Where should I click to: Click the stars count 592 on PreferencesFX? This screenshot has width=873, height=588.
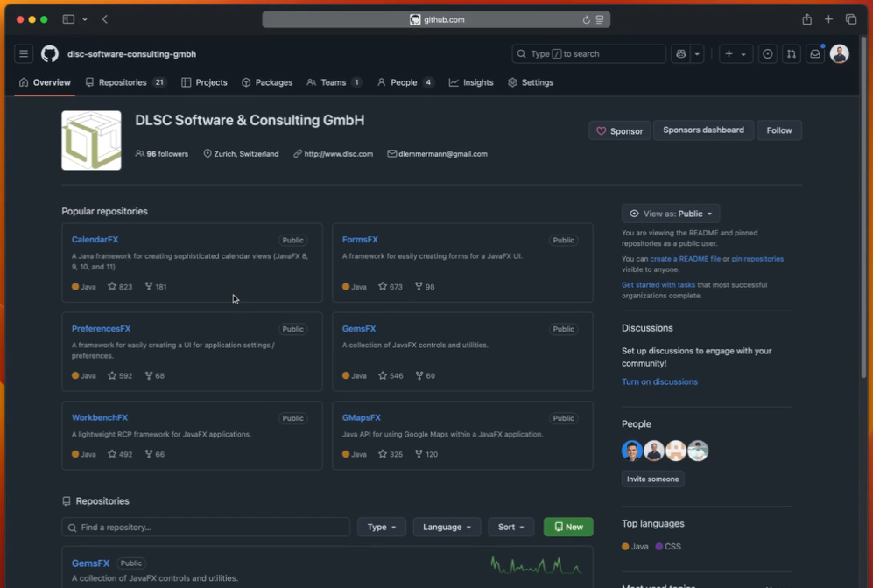point(120,376)
